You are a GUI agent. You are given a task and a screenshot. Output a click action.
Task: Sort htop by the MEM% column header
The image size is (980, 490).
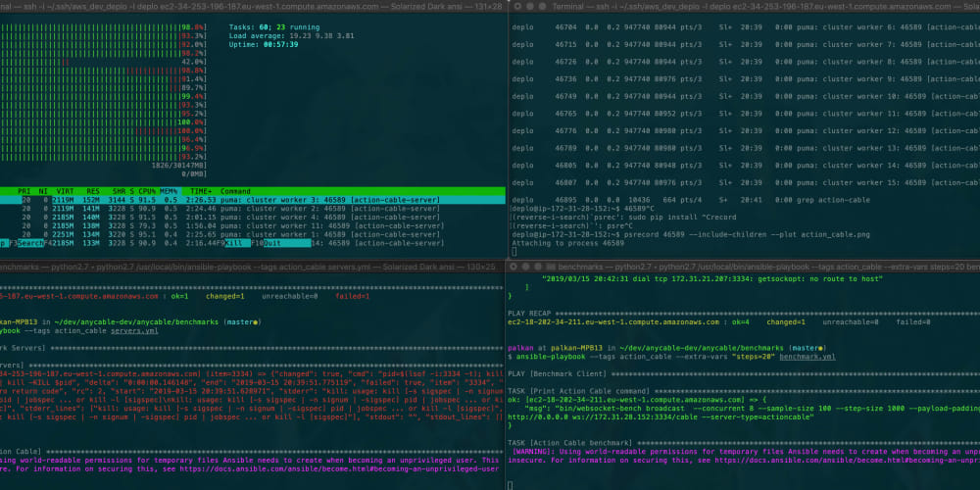pos(169,191)
